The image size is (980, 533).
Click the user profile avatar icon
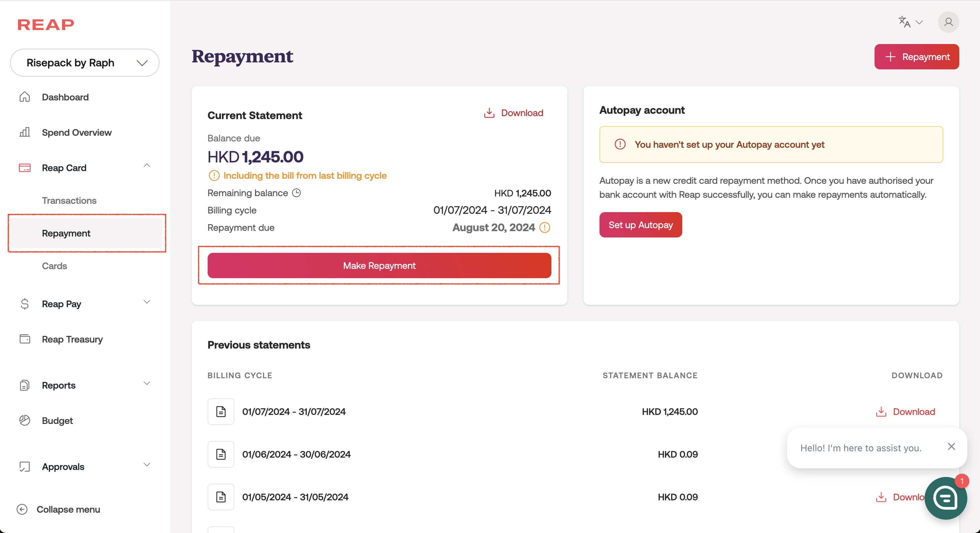coord(948,22)
